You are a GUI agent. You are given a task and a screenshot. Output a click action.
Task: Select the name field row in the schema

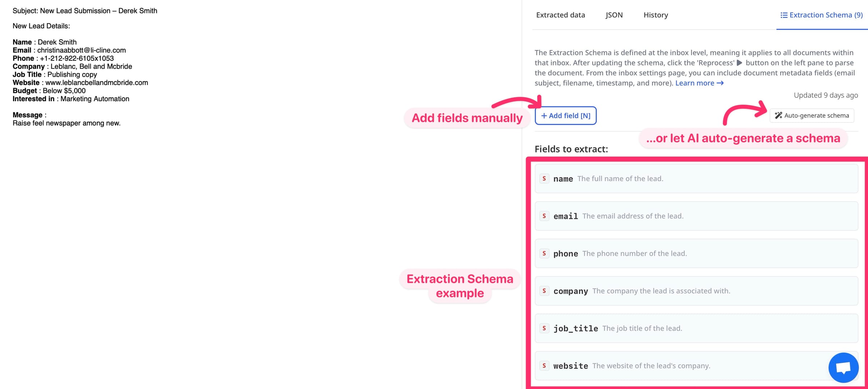coord(696,178)
